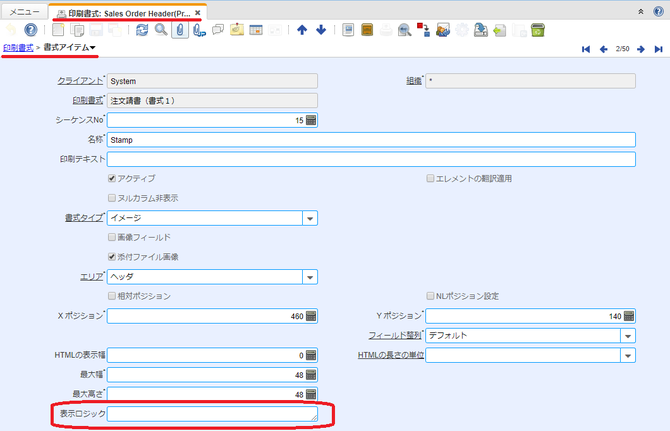Toggle grid view with the table icon

256,30
